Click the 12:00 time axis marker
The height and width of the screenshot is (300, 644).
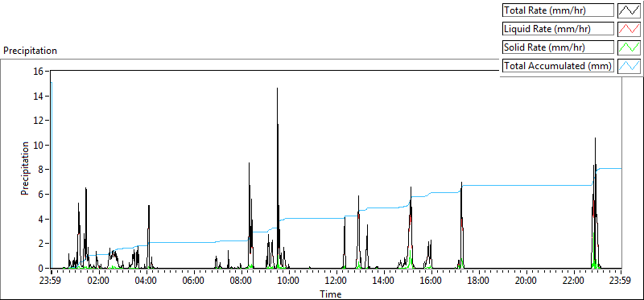click(336, 282)
